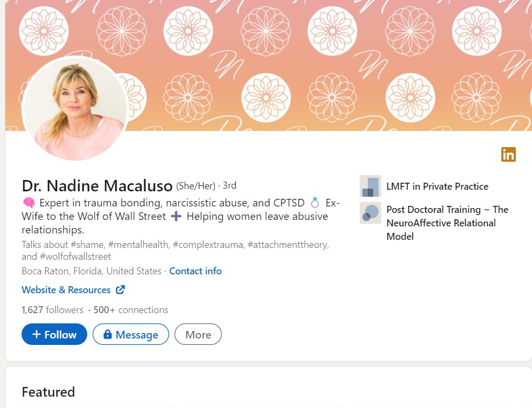Open LMFT in Private Practice company link
532x408 pixels.
click(x=437, y=186)
